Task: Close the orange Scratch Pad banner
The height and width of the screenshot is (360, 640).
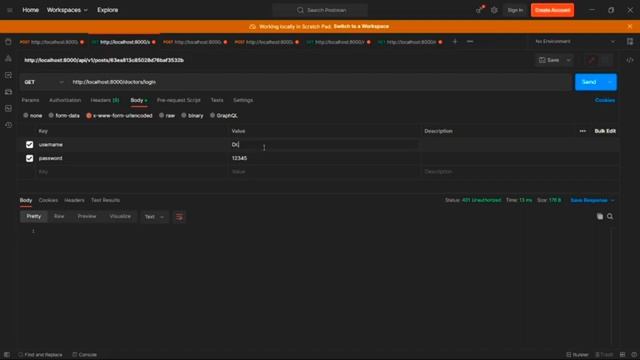Action: [630, 26]
